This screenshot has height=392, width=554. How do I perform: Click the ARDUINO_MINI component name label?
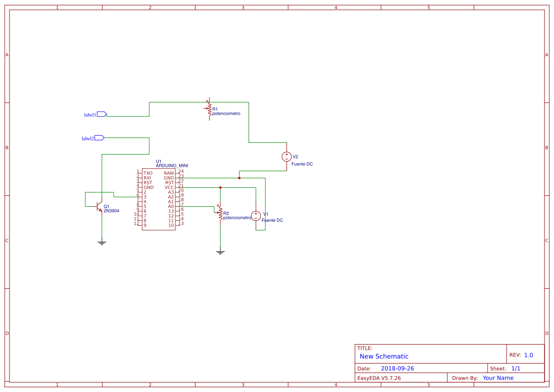pos(172,166)
